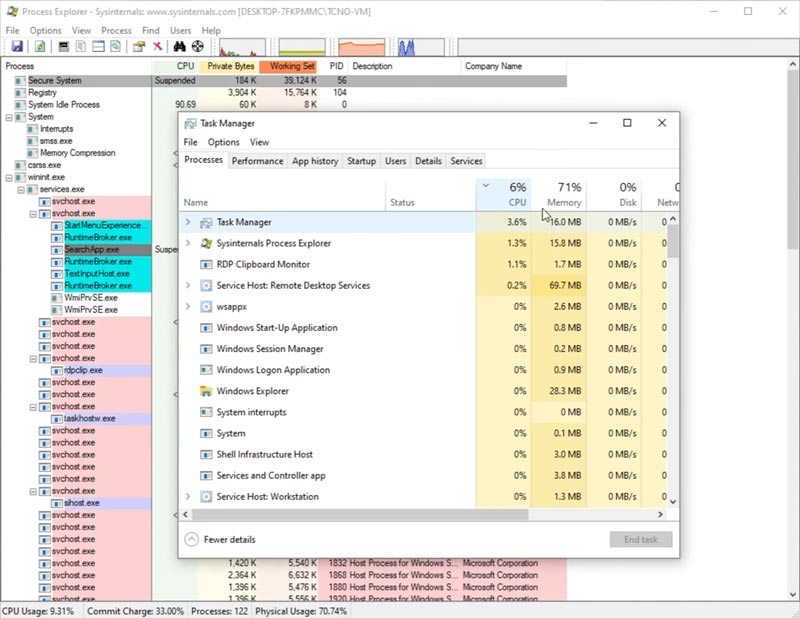
Task: Click the CPU usage mini graph in toolbar
Action: click(x=242, y=47)
